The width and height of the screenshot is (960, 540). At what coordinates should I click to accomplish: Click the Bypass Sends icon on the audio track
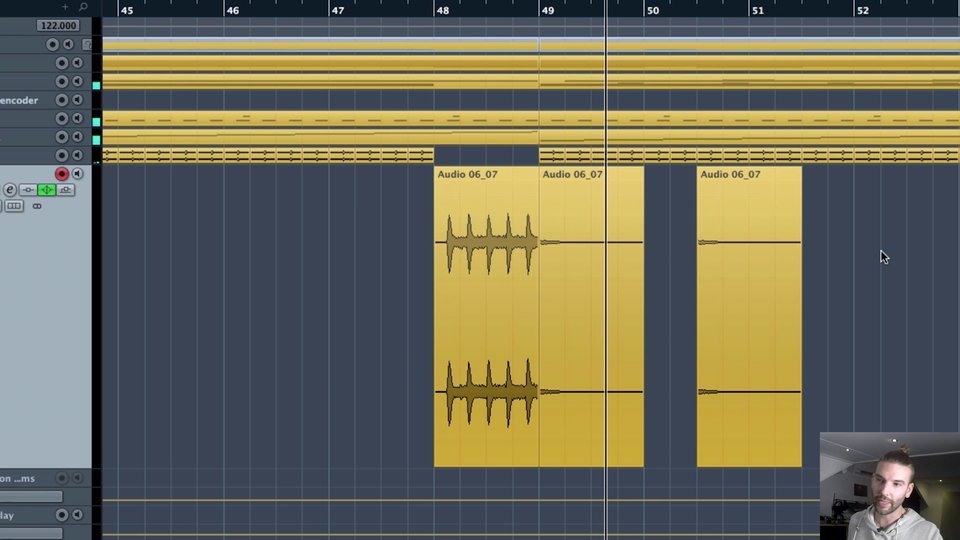click(66, 190)
